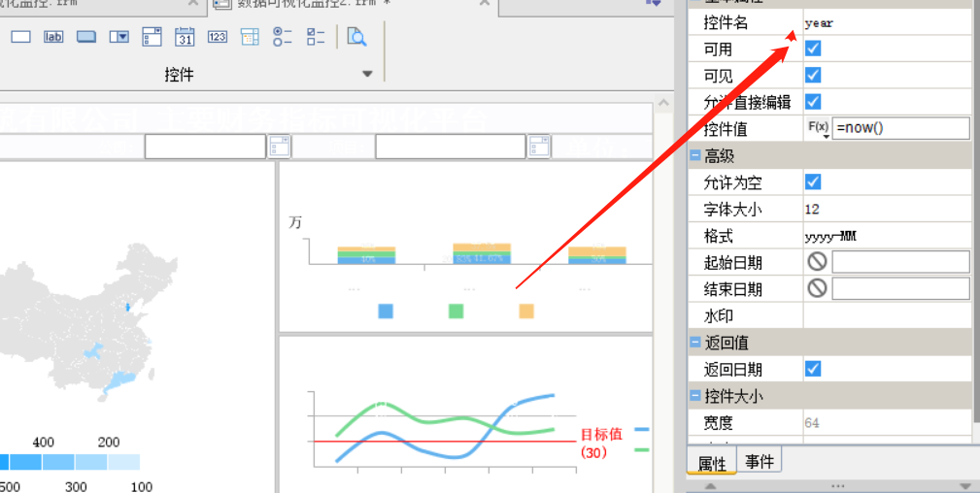Collapse the 返回值 section

[x=695, y=343]
